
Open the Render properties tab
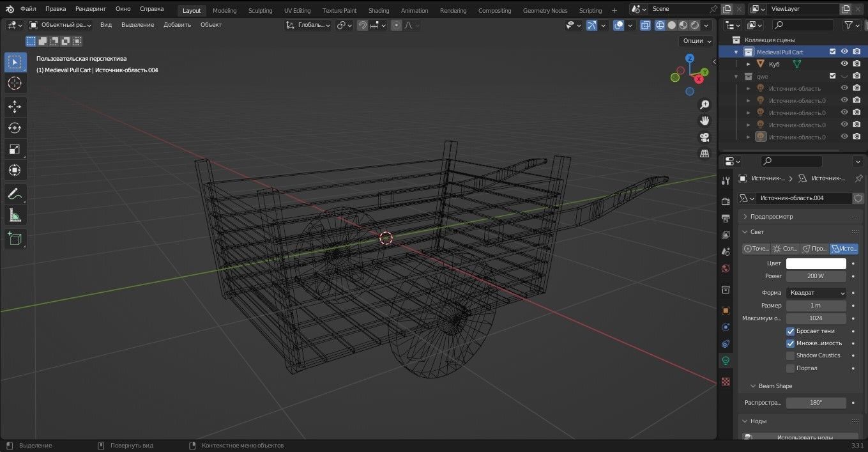tap(726, 201)
